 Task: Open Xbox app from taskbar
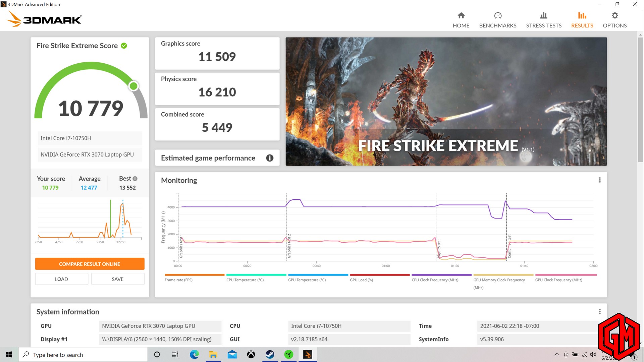pyautogui.click(x=251, y=355)
